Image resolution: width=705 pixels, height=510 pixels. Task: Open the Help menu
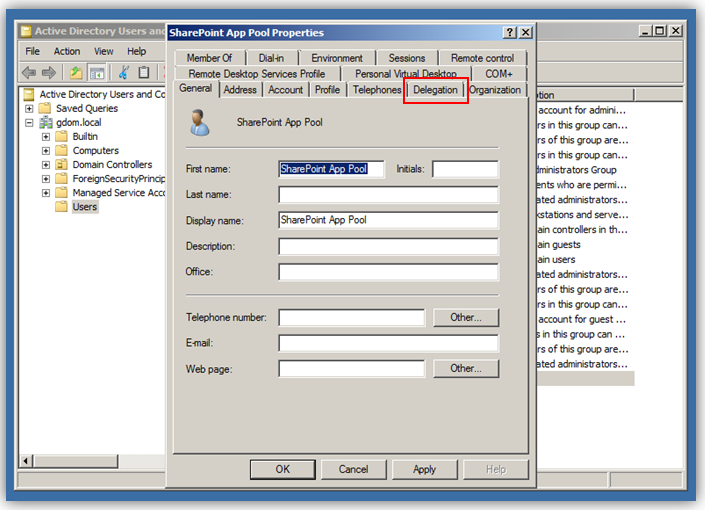[x=136, y=51]
